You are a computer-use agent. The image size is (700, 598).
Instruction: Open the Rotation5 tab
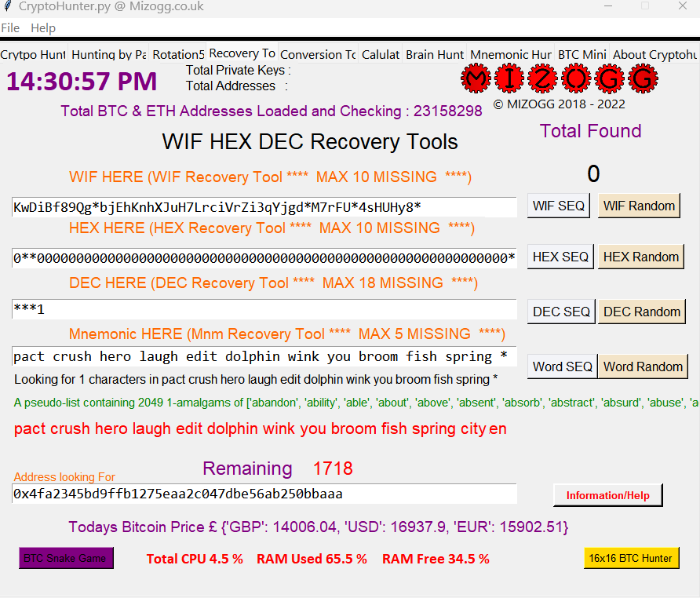177,54
